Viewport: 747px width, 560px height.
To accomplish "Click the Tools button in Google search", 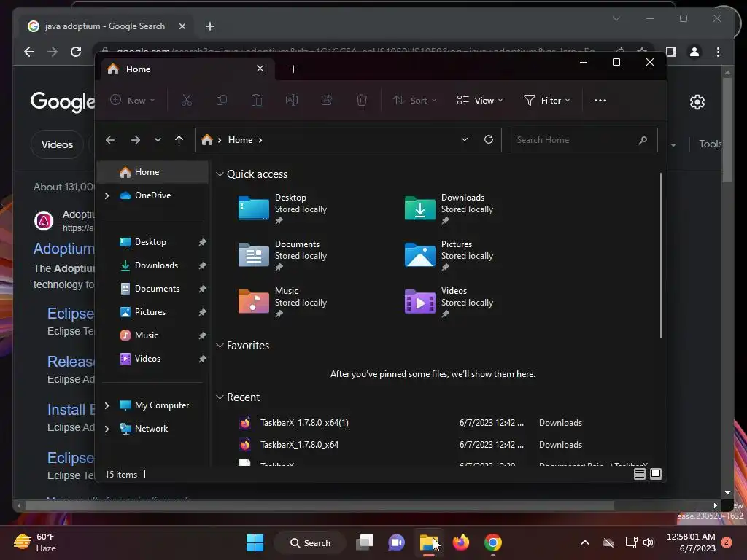I will [711, 144].
